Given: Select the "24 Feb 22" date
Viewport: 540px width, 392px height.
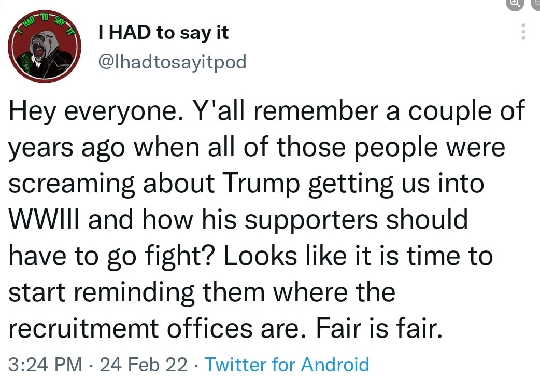Looking at the screenshot, I should point(144,365).
